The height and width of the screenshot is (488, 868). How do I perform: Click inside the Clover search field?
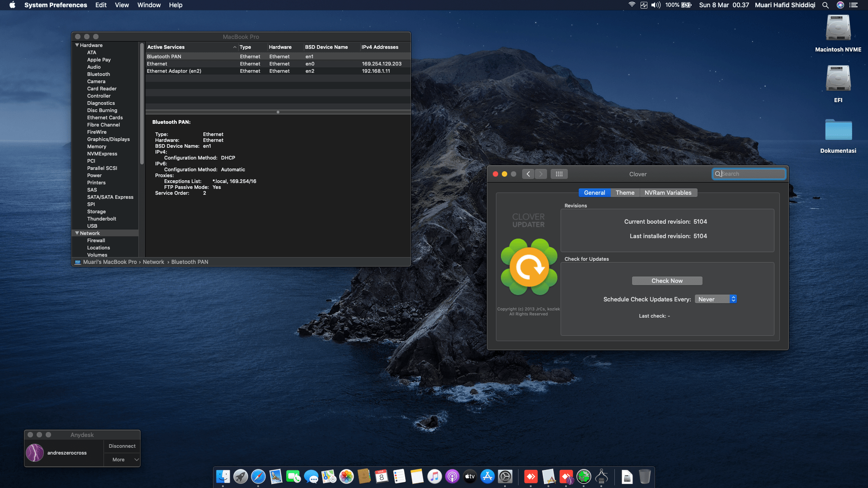(x=749, y=174)
